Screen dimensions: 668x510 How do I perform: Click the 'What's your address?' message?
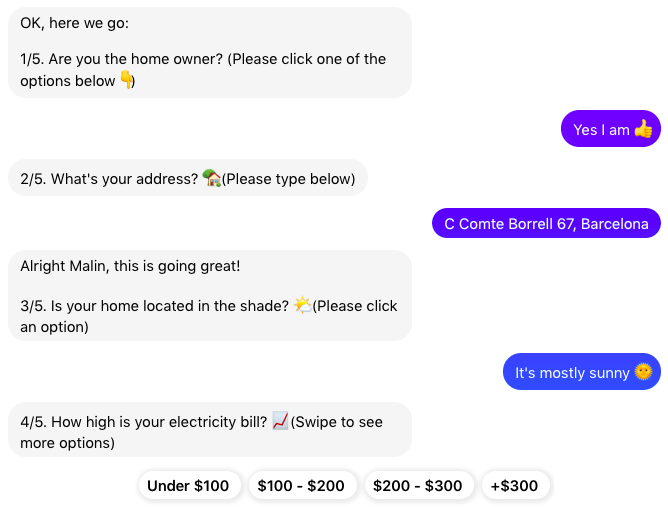coord(188,178)
